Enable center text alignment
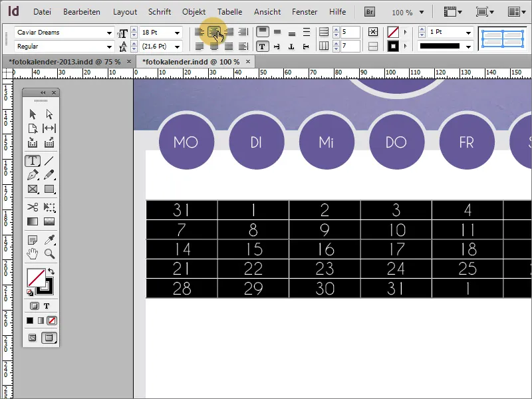 coord(213,32)
